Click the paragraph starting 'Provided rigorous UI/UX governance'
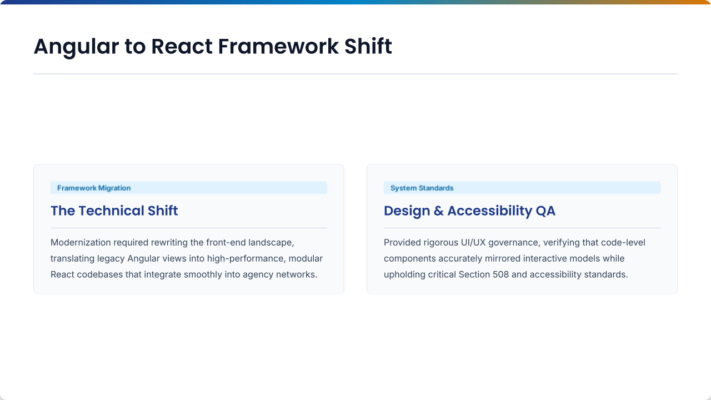 (514, 259)
